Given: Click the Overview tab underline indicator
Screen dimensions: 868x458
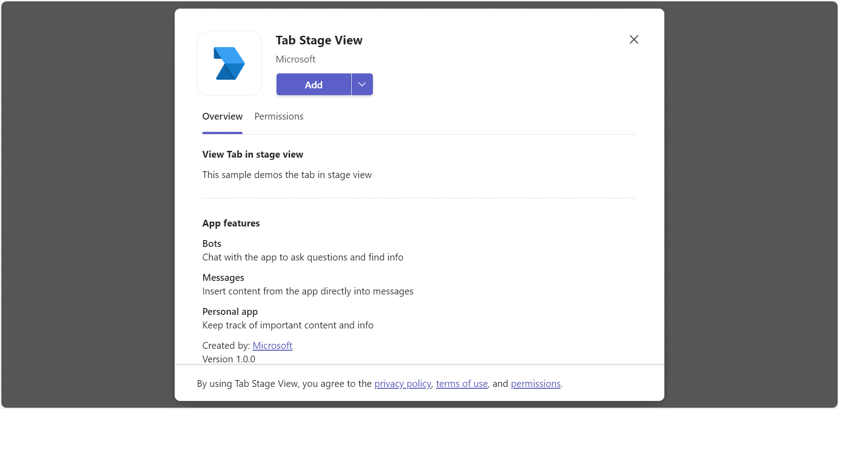Looking at the screenshot, I should [x=222, y=132].
